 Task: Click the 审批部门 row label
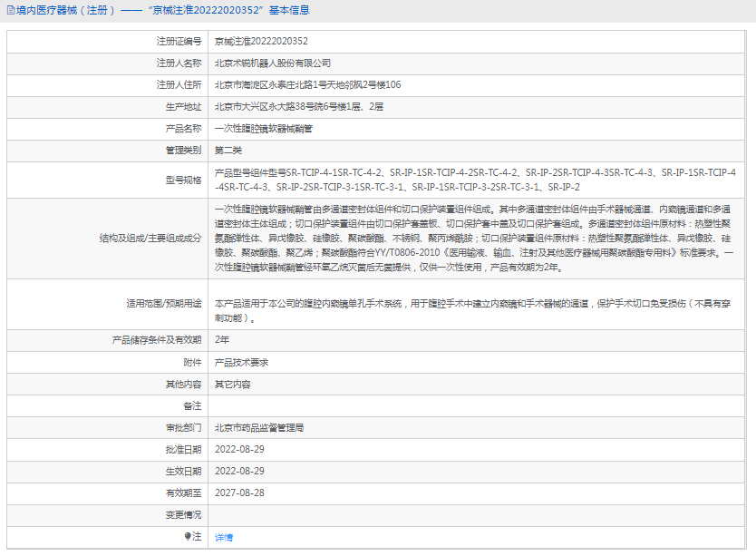(184, 428)
